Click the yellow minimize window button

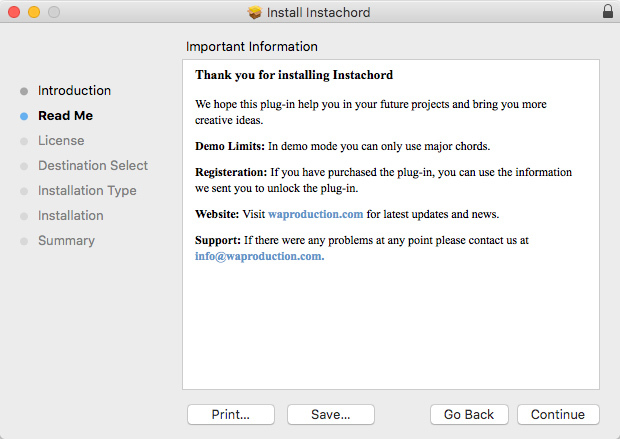34,12
